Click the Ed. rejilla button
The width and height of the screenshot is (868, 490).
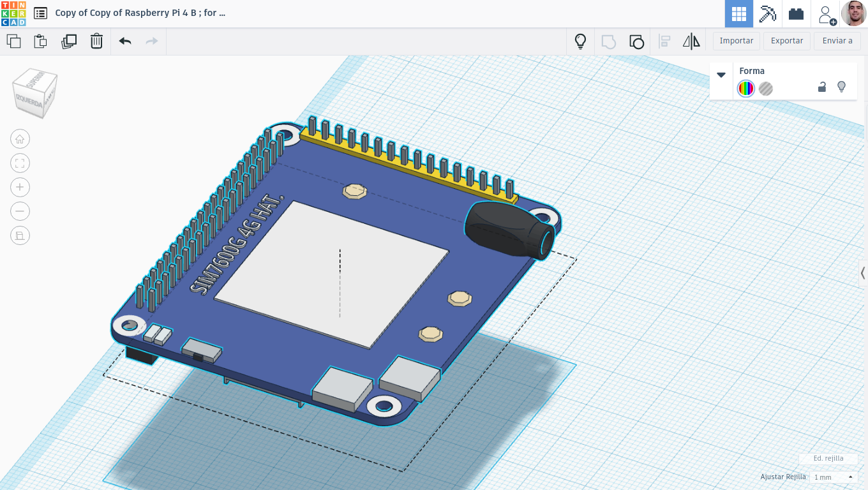tap(828, 458)
